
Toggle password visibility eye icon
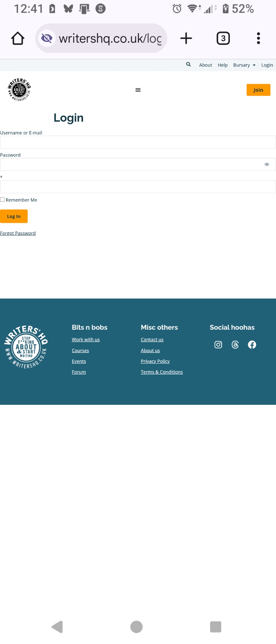pyautogui.click(x=267, y=164)
